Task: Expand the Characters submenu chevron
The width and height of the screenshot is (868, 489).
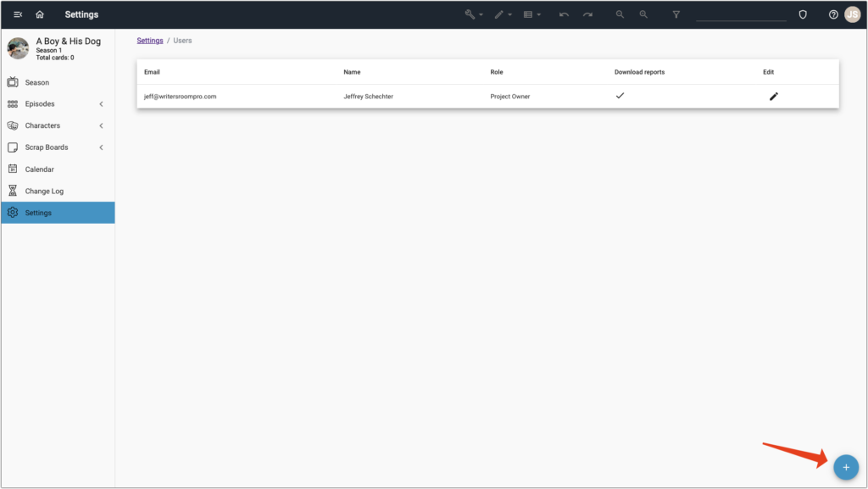Action: pos(102,125)
